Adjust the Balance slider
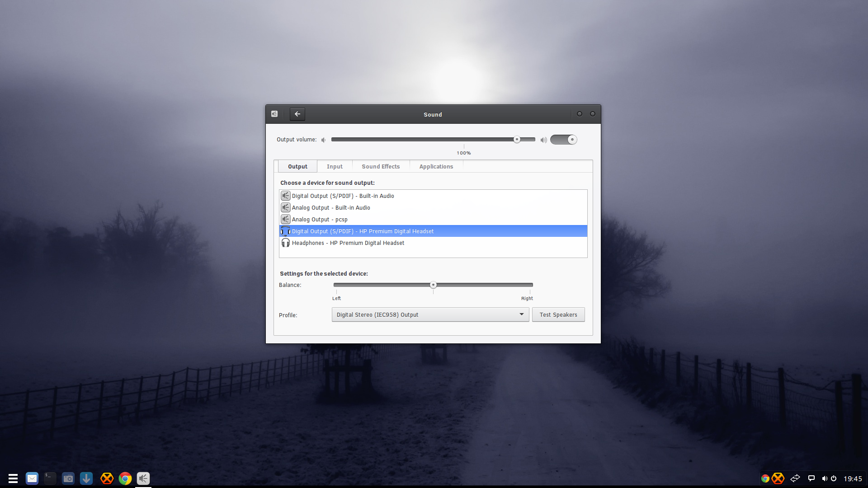This screenshot has height=488, width=868. [x=433, y=285]
